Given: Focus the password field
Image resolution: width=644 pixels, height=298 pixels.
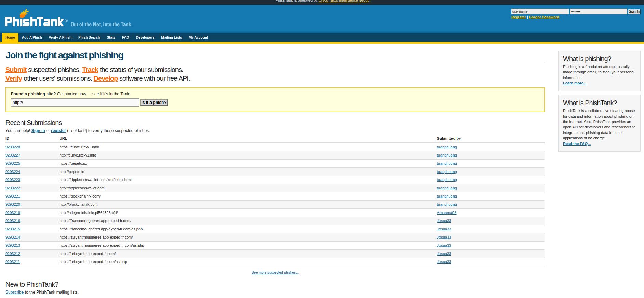Looking at the screenshot, I should click(598, 12).
